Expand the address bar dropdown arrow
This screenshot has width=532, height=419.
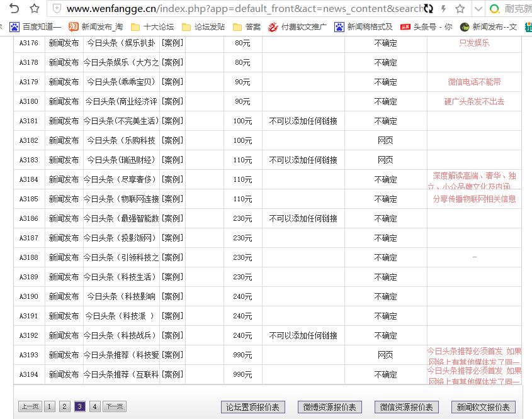478,9
